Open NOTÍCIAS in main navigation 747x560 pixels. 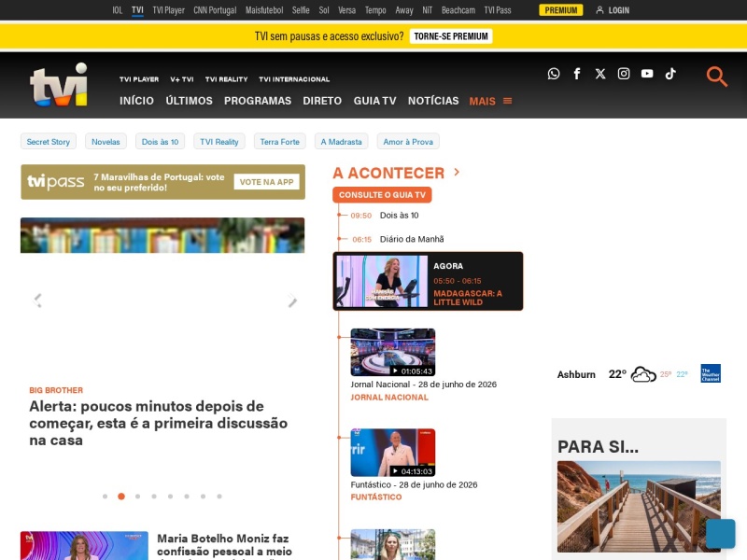433,101
